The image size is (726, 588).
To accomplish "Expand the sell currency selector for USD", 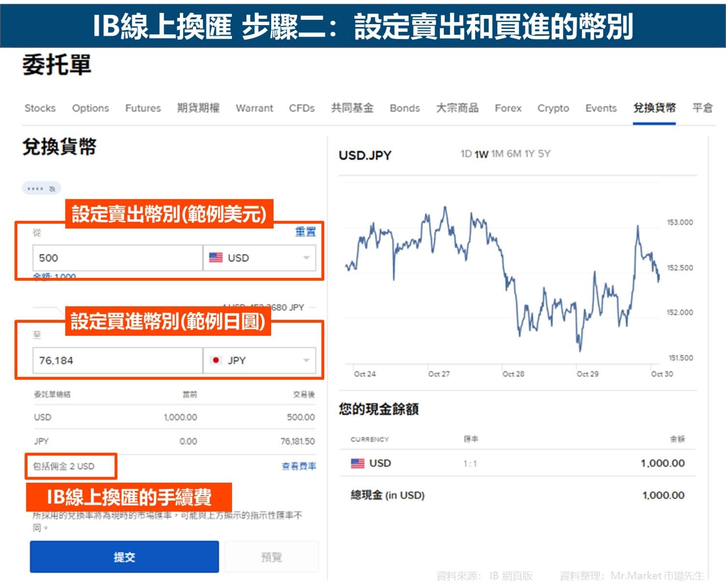I will tap(259, 258).
